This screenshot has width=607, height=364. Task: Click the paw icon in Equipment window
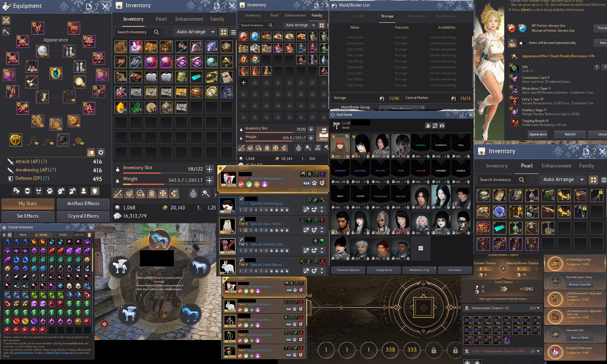pos(50,191)
